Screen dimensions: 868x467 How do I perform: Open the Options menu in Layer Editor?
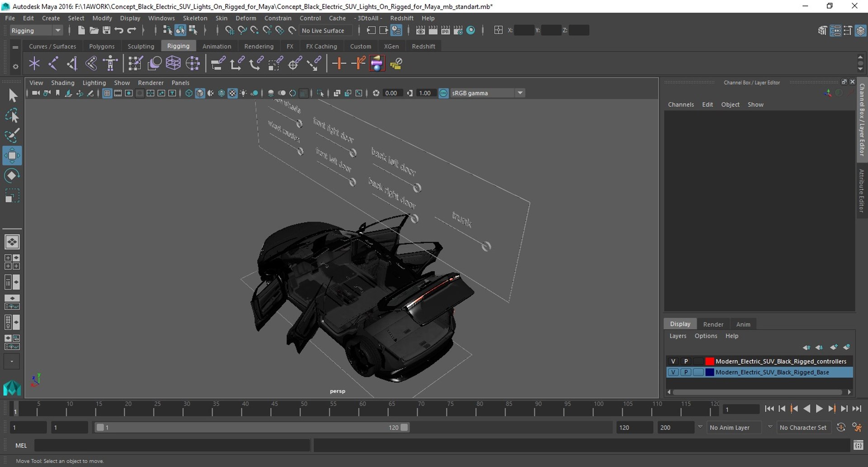click(706, 336)
